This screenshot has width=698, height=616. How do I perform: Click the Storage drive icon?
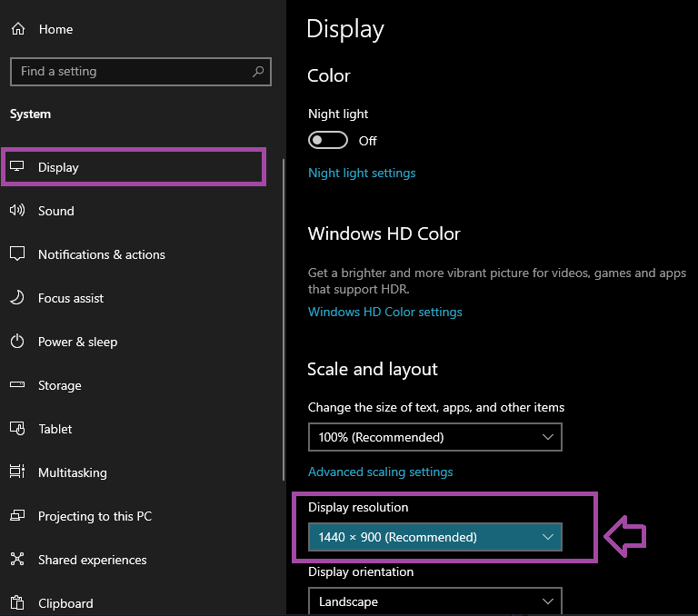pos(17,385)
